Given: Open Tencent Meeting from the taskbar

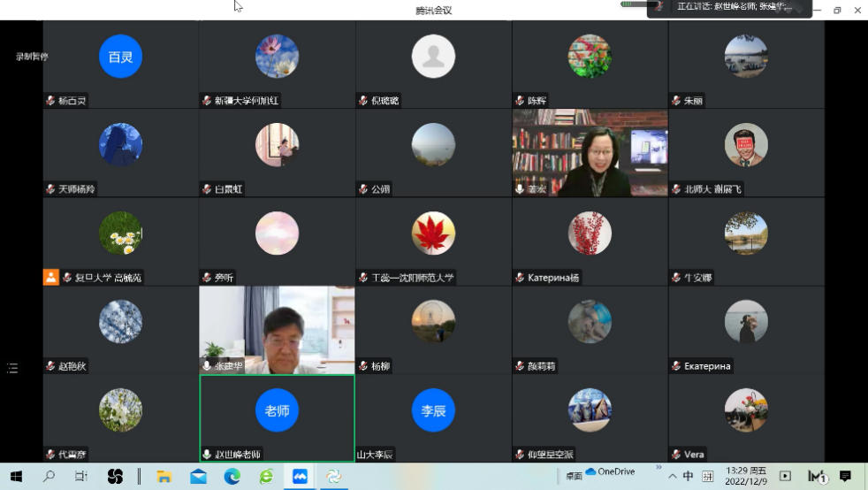Looking at the screenshot, I should tap(300, 477).
